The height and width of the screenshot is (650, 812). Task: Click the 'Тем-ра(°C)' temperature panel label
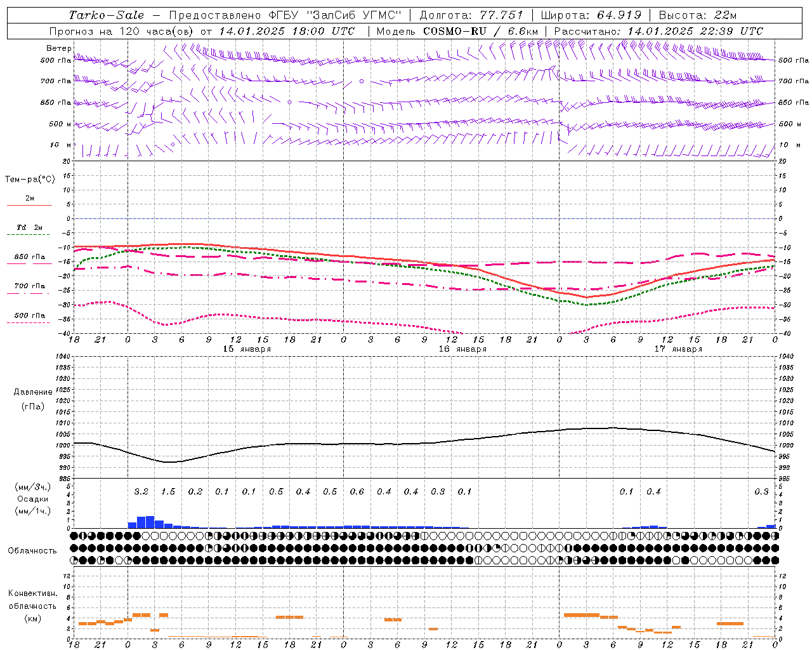(x=30, y=180)
